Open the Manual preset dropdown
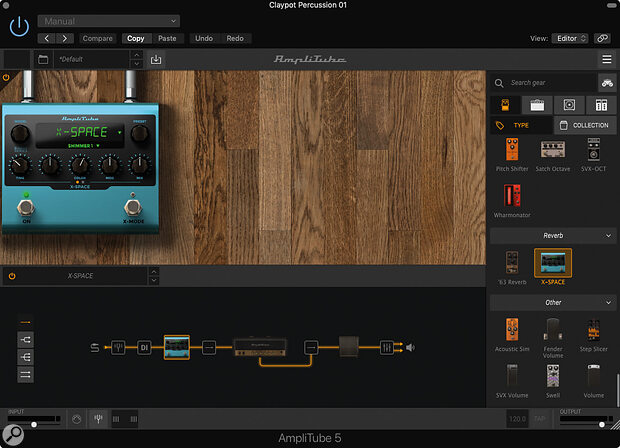This screenshot has height=448, width=620. 109,21
